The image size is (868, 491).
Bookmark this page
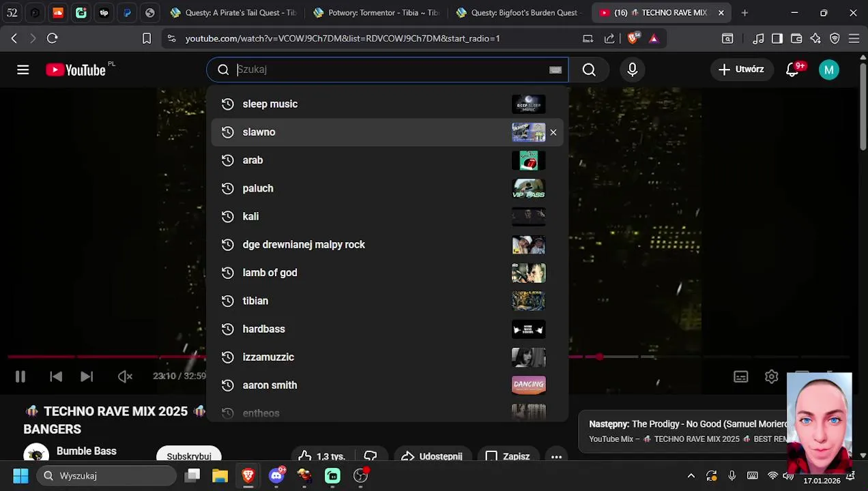pyautogui.click(x=147, y=39)
